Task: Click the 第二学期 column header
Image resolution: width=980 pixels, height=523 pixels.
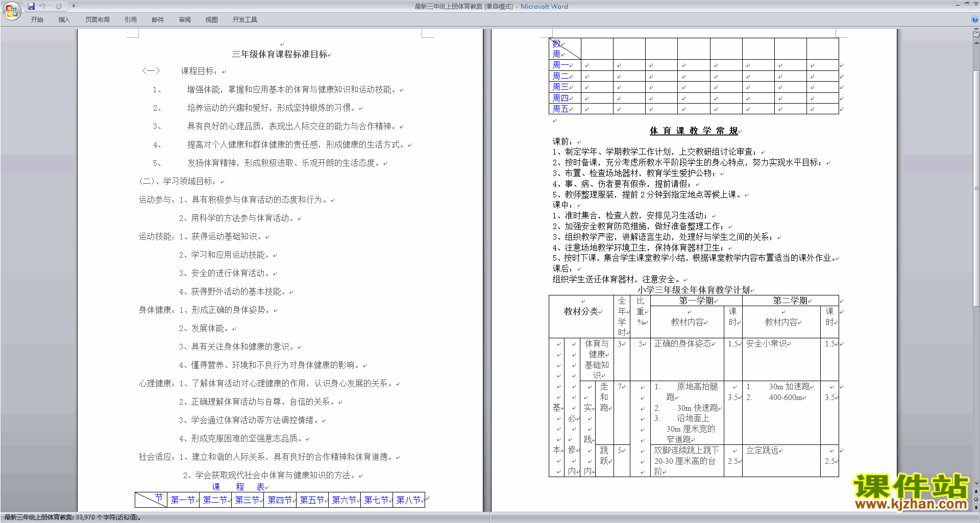Action: coord(790,301)
